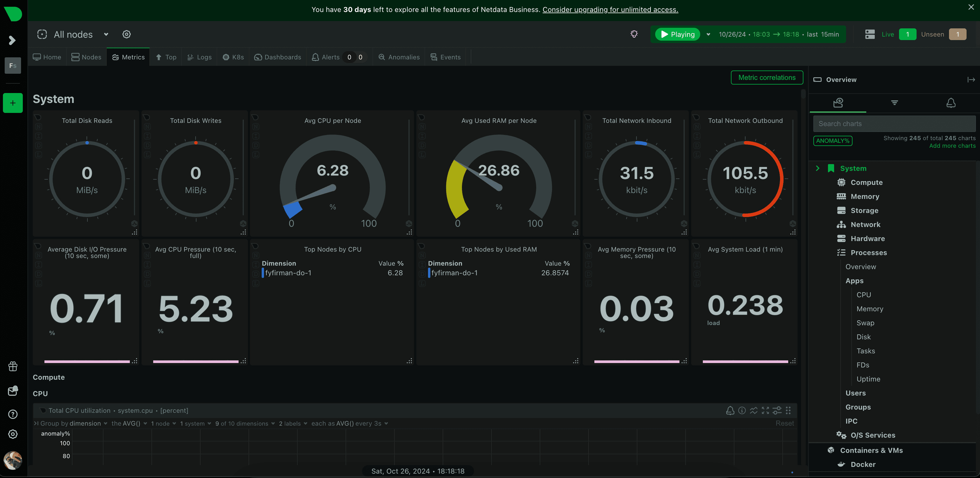Click the Metric correlations button

point(767,78)
